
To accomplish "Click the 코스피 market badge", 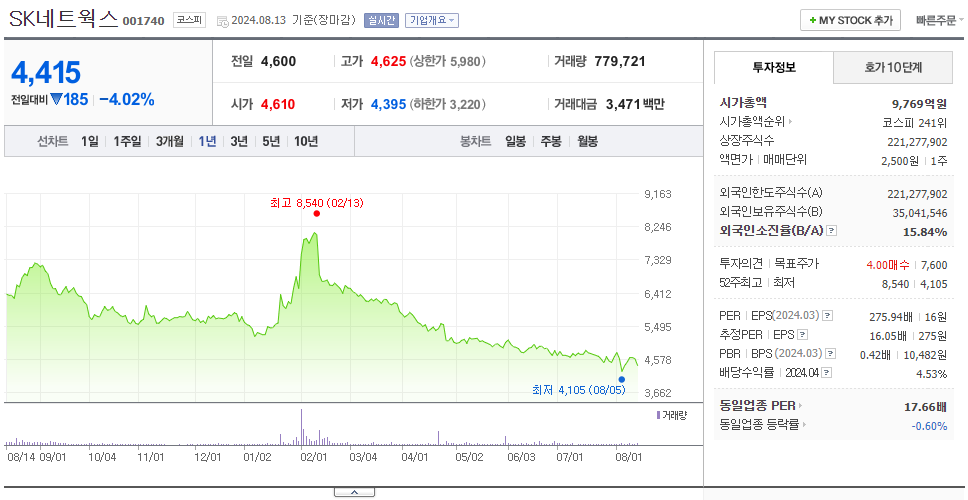I will (x=189, y=20).
